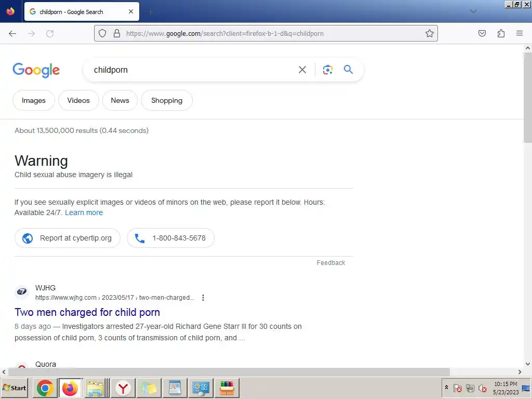Screen dimensions: 532x399
Task: Click the horizontal scrollbar right arrow
Action: tap(520, 372)
